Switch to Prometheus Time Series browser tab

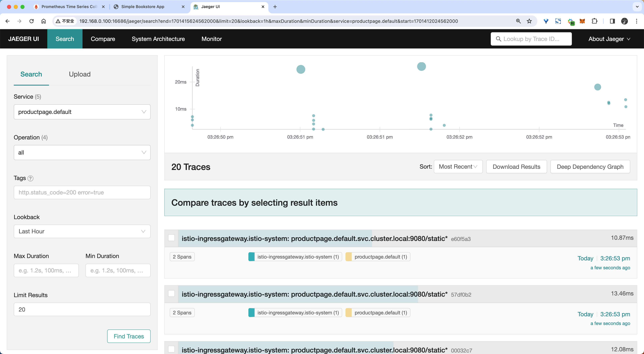point(69,7)
